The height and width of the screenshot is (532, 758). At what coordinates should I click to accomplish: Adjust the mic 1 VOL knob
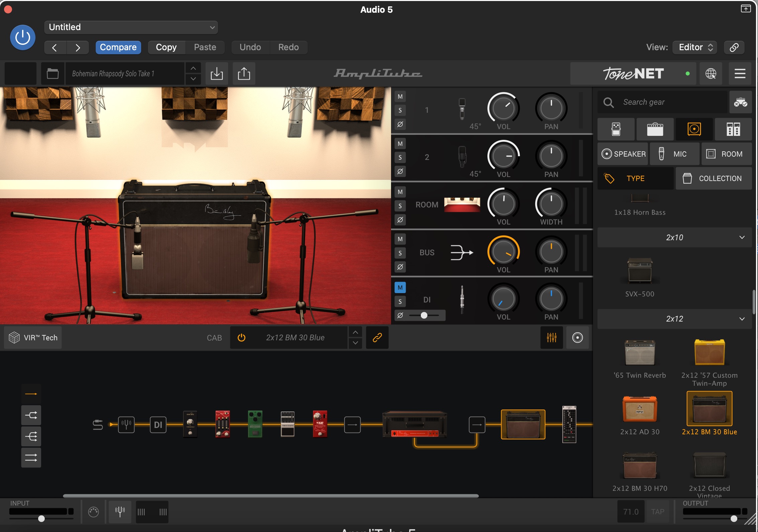pos(503,108)
